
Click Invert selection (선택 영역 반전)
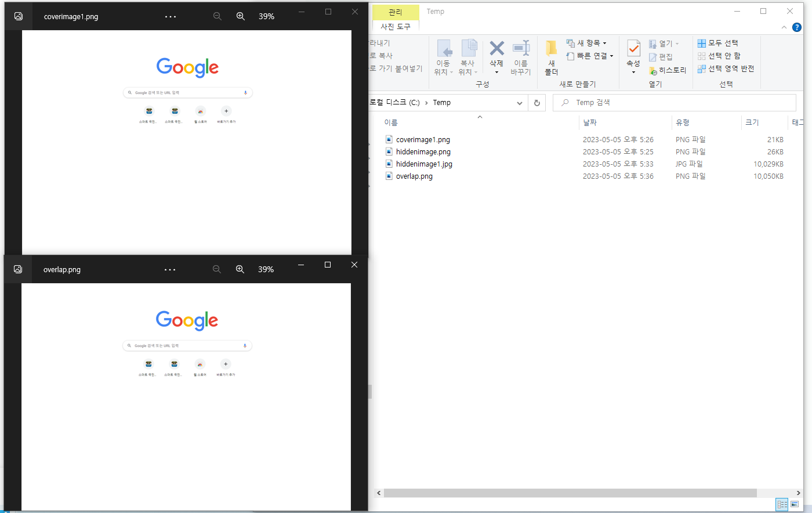pos(726,68)
